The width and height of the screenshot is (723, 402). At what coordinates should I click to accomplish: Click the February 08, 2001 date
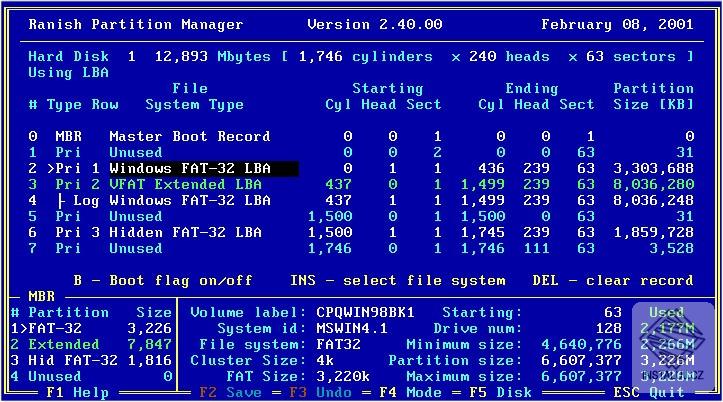point(617,24)
